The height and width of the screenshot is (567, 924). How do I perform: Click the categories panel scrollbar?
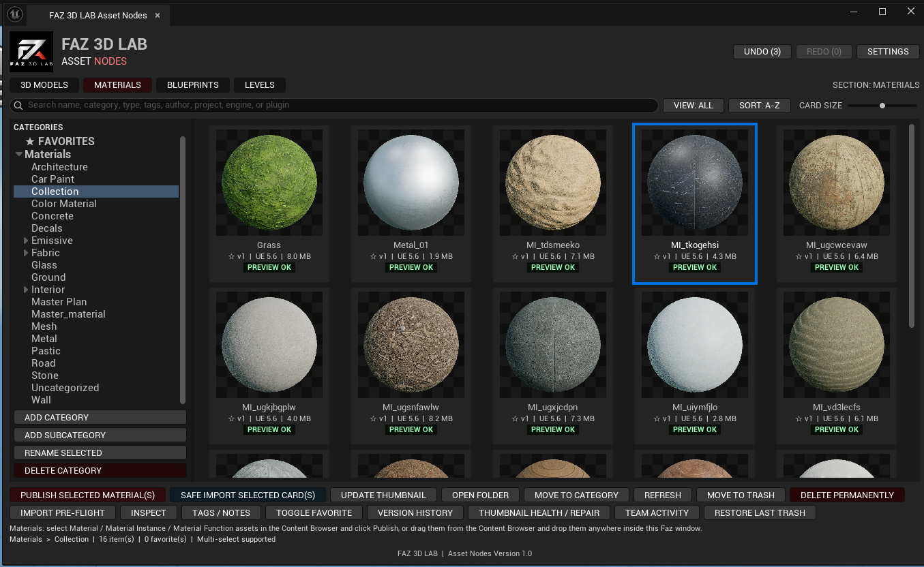pos(183,270)
